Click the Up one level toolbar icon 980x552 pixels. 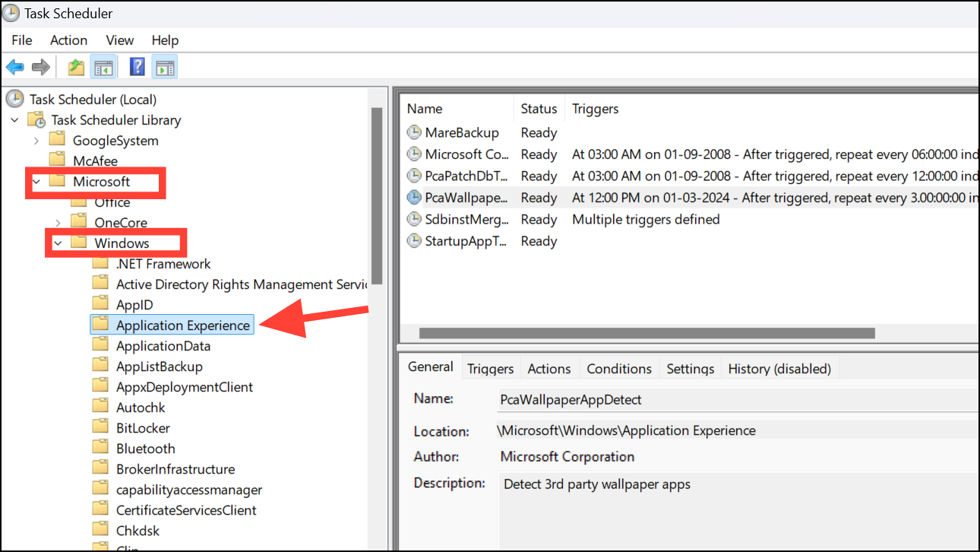point(76,67)
